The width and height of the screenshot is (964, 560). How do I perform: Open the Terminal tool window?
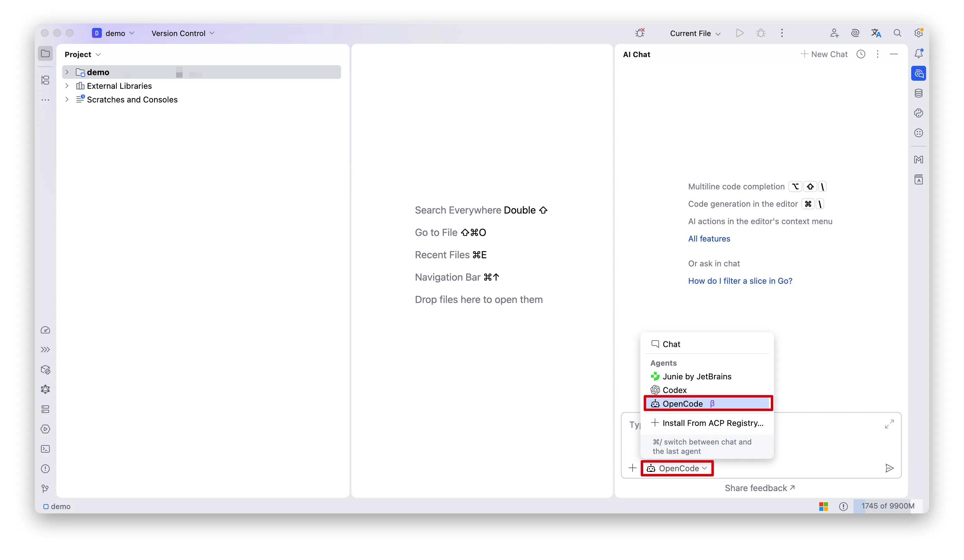click(45, 449)
